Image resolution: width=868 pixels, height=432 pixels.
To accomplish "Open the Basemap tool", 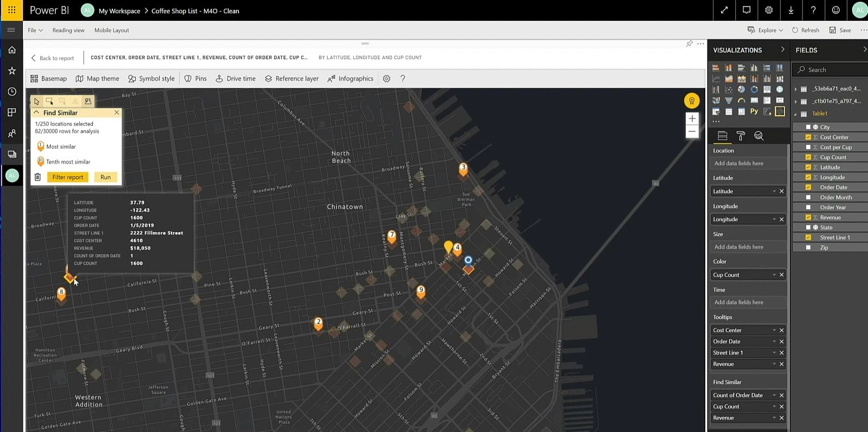I will click(x=49, y=79).
